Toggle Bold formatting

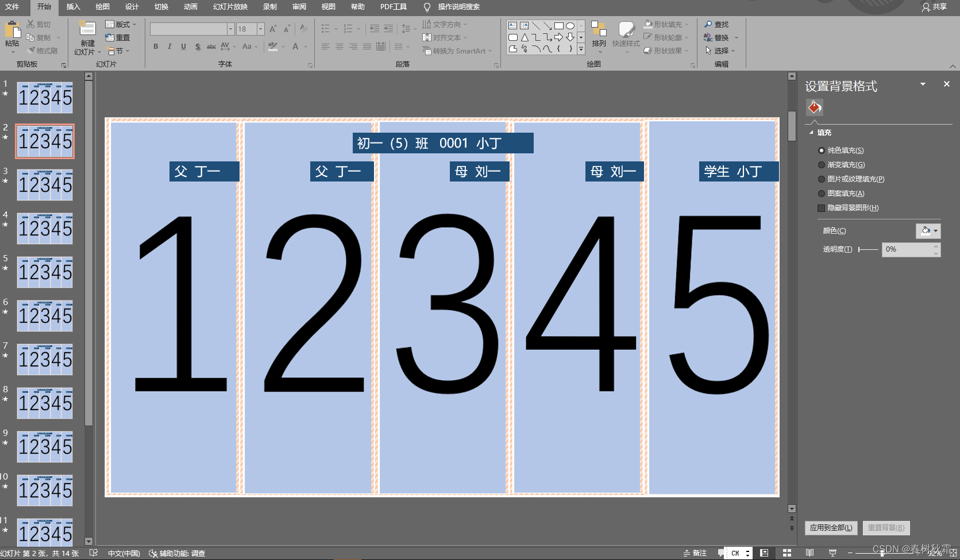pos(156,47)
